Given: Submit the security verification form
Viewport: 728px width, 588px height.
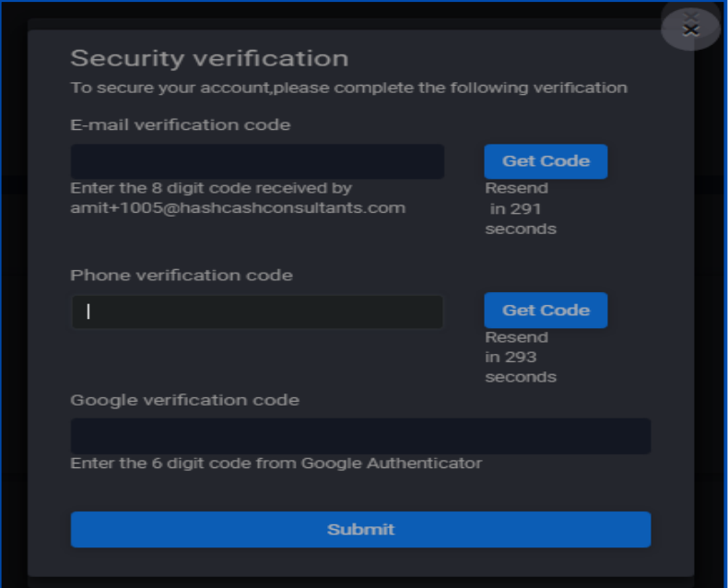Looking at the screenshot, I should [360, 529].
